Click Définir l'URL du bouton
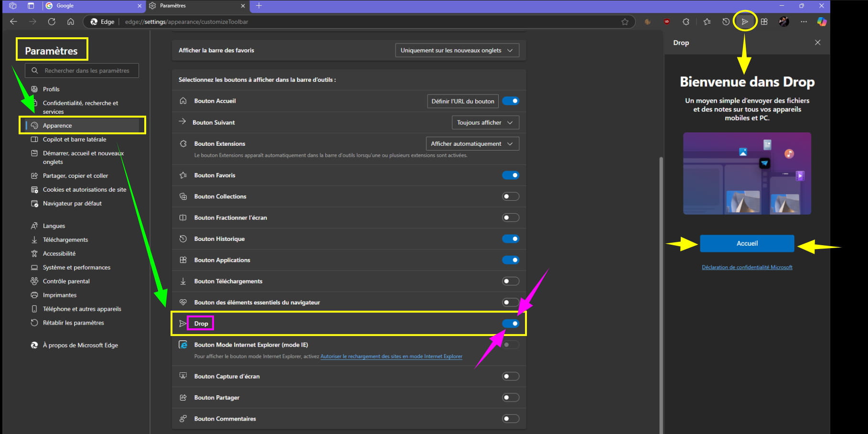This screenshot has height=434, width=868. point(463,101)
